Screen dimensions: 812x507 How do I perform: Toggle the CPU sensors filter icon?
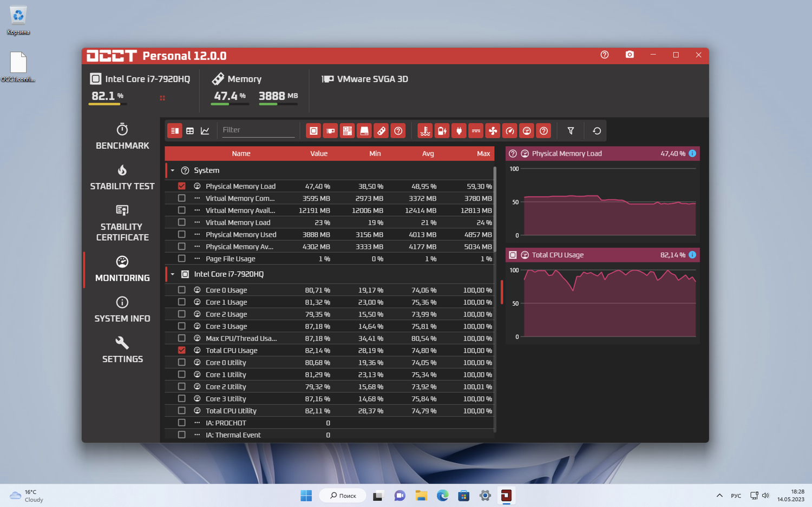pyautogui.click(x=313, y=130)
